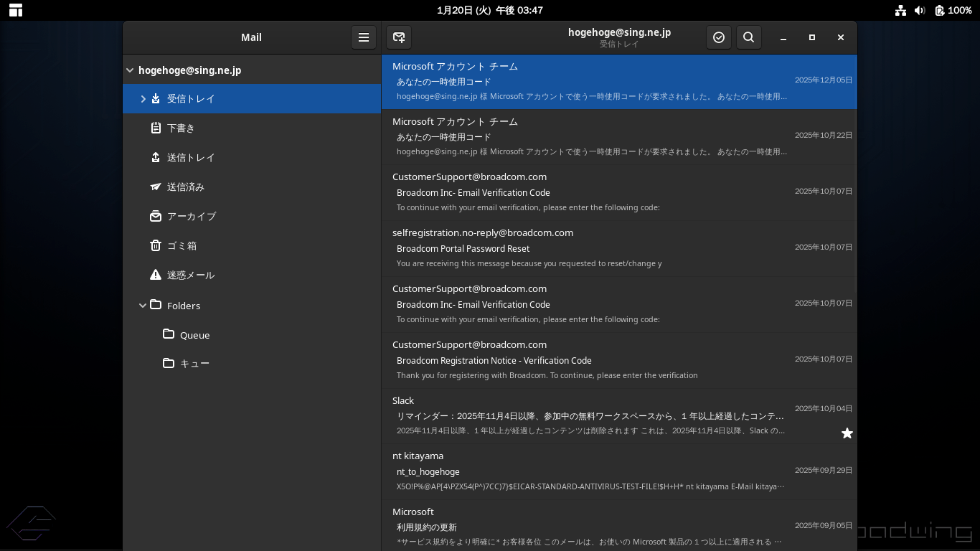The image size is (980, 551).
Task: Collapse the Folders group chevron
Action: 143,306
